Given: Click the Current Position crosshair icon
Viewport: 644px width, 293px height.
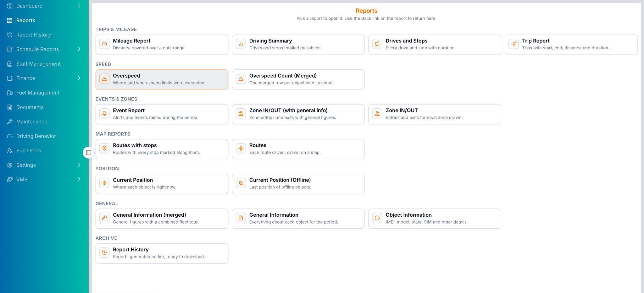Looking at the screenshot, I should 104,183.
